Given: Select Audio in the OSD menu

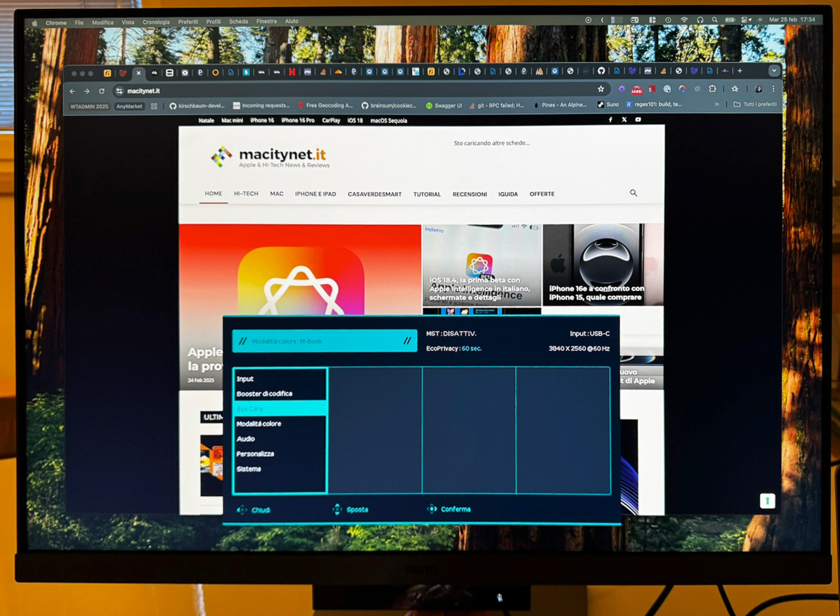Looking at the screenshot, I should pos(280,439).
